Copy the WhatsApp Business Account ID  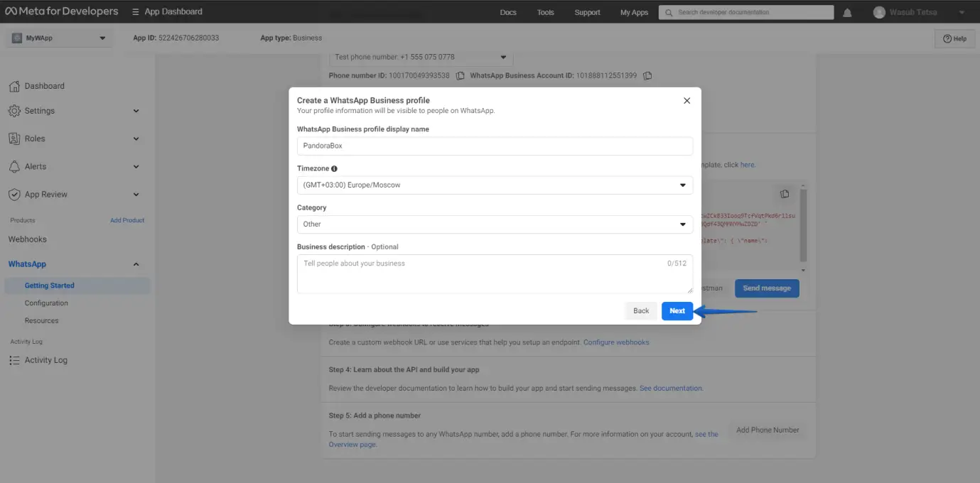tap(647, 75)
